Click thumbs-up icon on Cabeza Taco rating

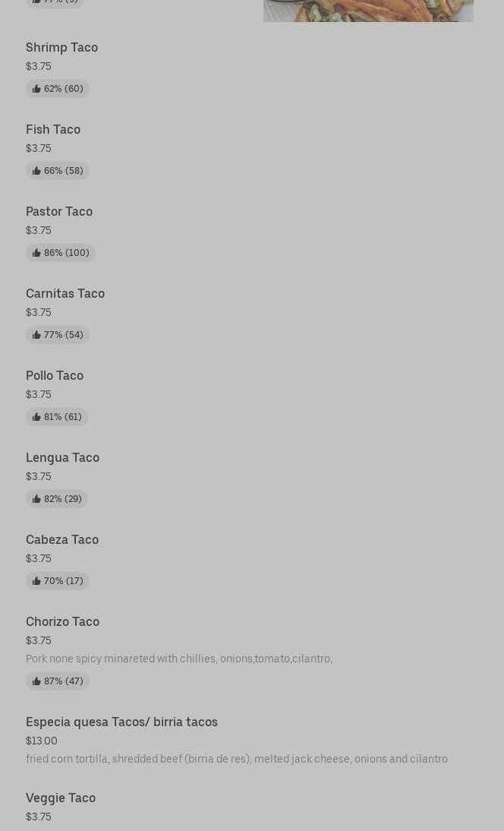click(36, 581)
